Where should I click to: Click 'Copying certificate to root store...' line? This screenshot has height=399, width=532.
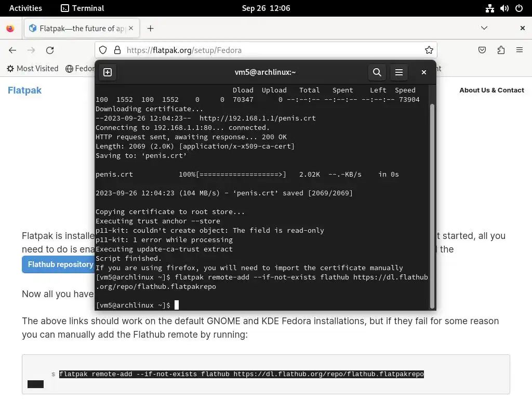tap(170, 212)
